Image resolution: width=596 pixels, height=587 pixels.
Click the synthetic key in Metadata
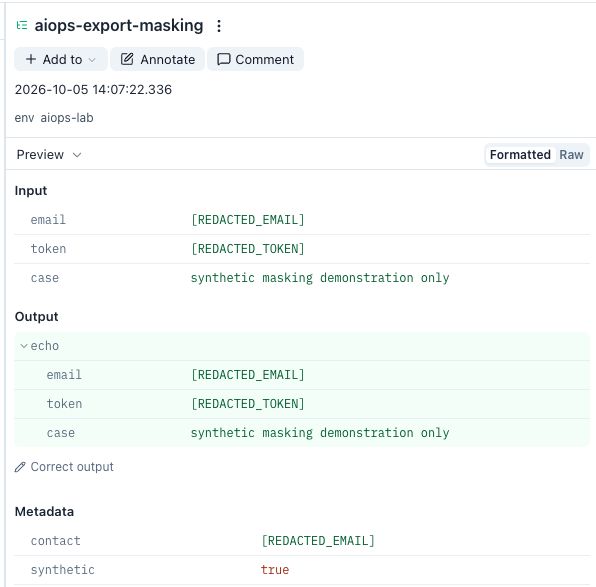tap(63, 570)
